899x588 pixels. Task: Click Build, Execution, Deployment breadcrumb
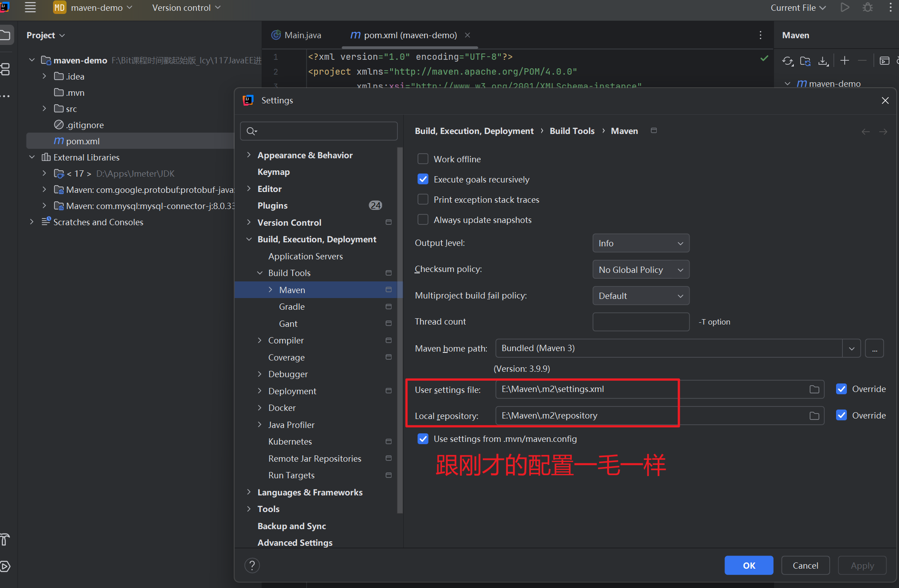click(474, 131)
